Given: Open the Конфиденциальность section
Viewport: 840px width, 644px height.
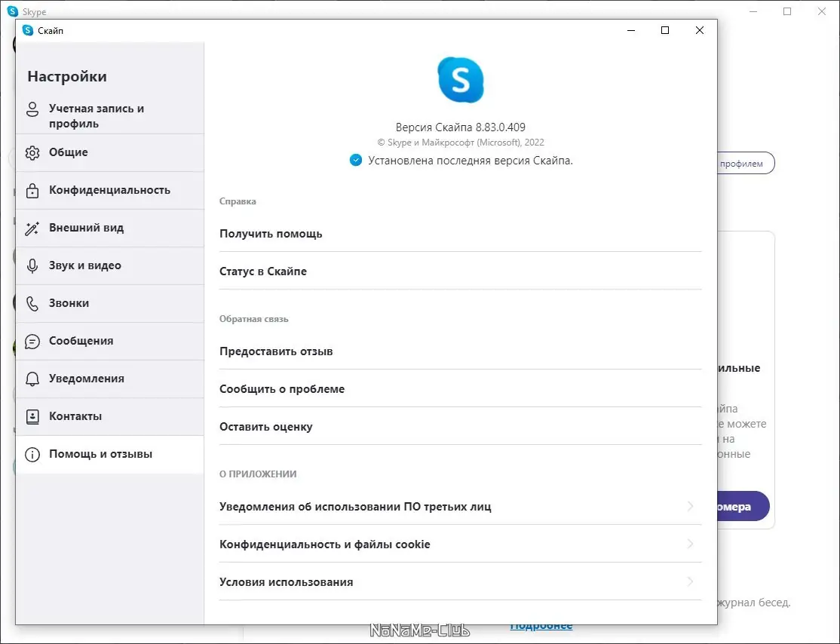Looking at the screenshot, I should [110, 190].
